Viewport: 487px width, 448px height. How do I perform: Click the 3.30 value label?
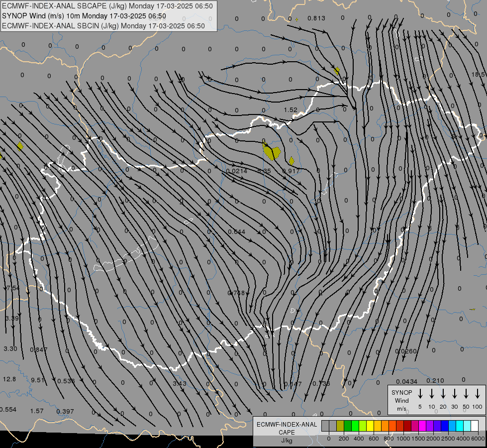10,349
